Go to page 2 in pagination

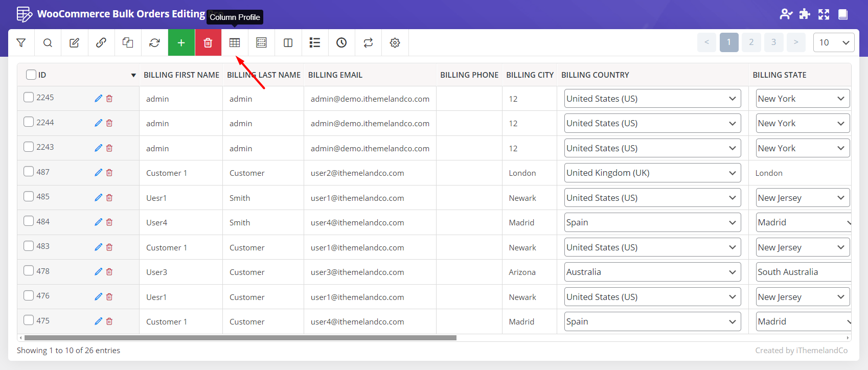pyautogui.click(x=751, y=42)
